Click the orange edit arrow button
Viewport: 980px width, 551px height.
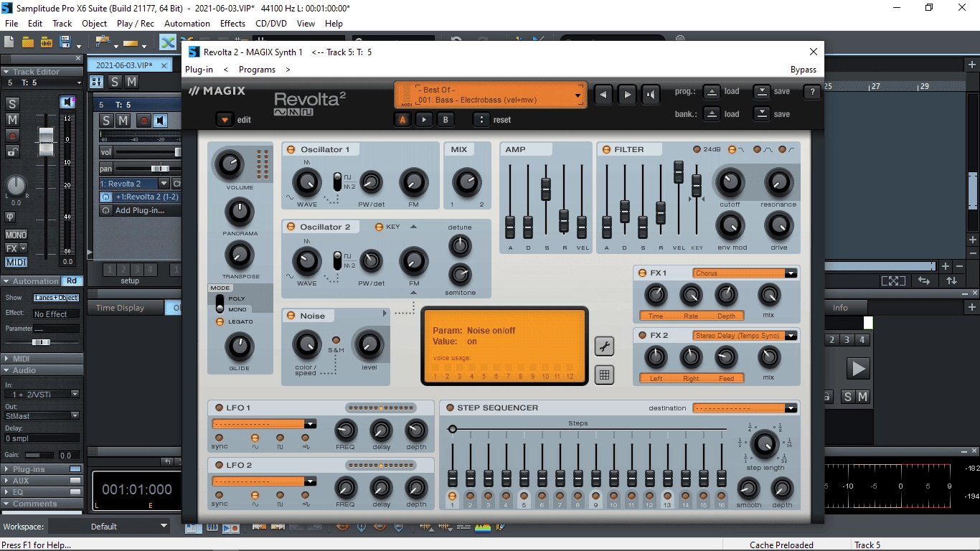pos(225,120)
